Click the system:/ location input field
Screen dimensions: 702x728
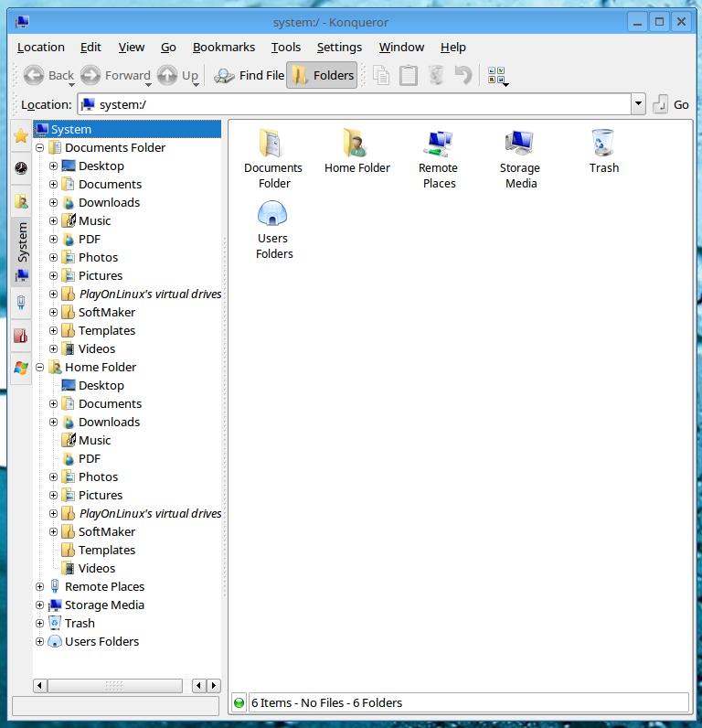coord(355,104)
